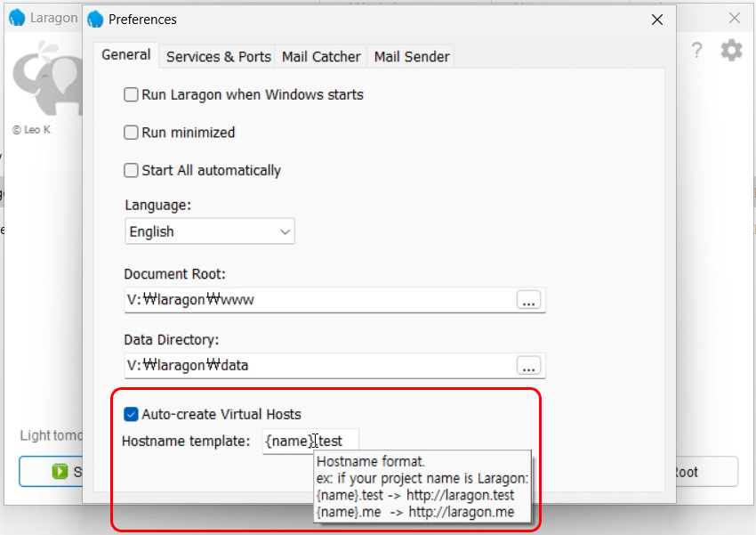Screen dimensions: 756x535
Task: Click the 'Language:' label
Action: (x=158, y=205)
